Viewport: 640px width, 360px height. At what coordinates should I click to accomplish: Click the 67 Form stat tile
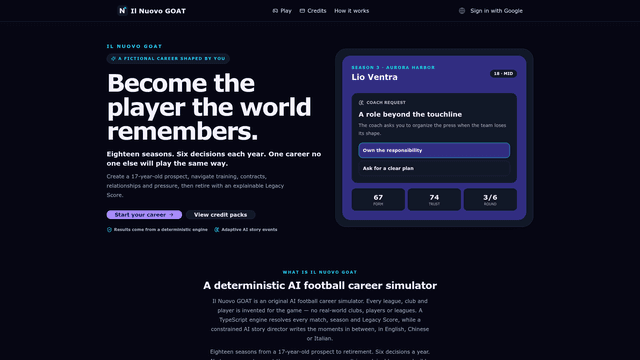coord(378,200)
